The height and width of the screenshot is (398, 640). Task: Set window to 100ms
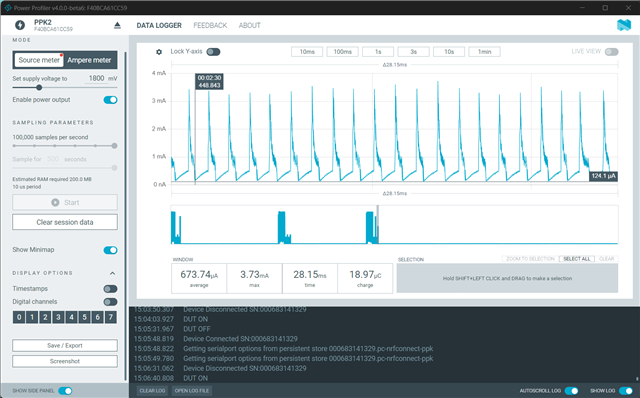coord(342,52)
